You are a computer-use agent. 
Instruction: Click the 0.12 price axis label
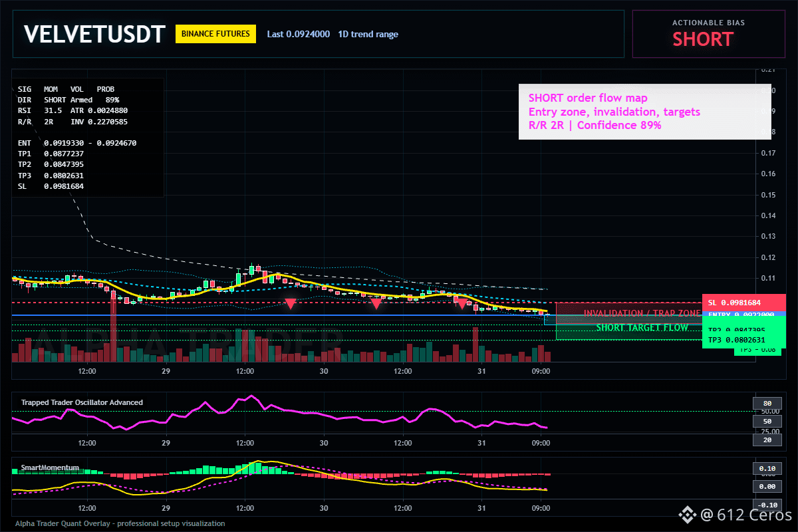coord(769,257)
